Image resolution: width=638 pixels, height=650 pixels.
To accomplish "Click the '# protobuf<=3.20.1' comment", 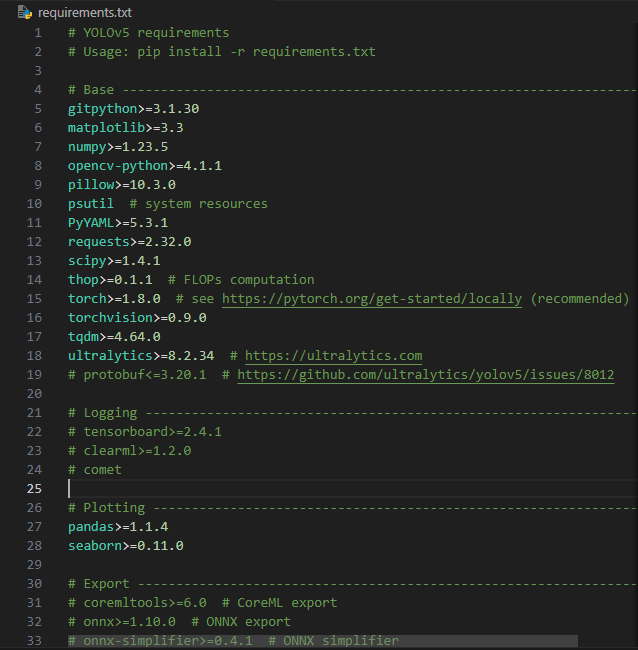I will 137,375.
